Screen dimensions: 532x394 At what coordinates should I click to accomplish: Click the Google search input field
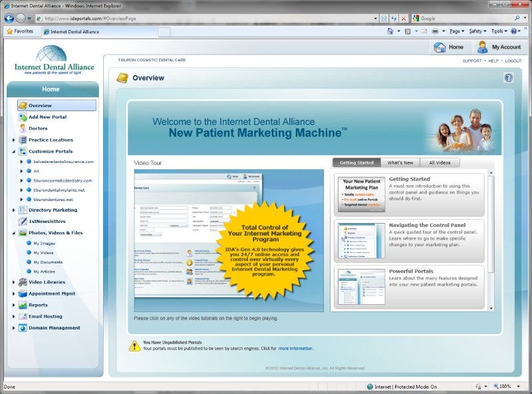pyautogui.click(x=466, y=19)
